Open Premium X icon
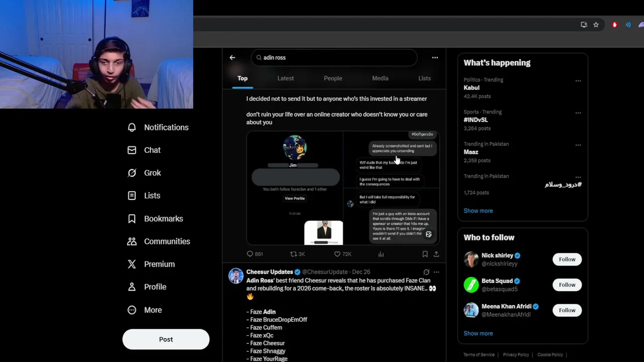 coord(132,264)
